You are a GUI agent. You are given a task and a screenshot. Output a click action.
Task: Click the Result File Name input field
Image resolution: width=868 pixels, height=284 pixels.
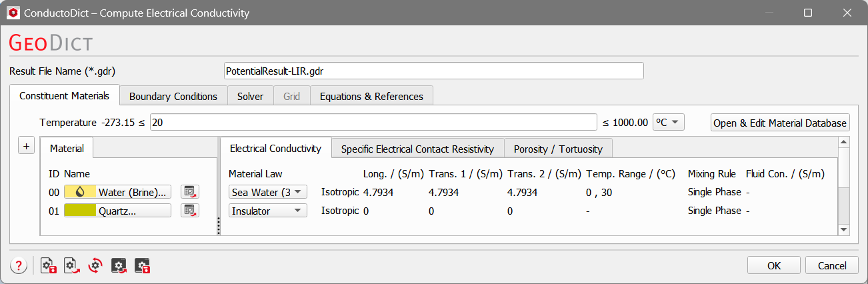434,71
